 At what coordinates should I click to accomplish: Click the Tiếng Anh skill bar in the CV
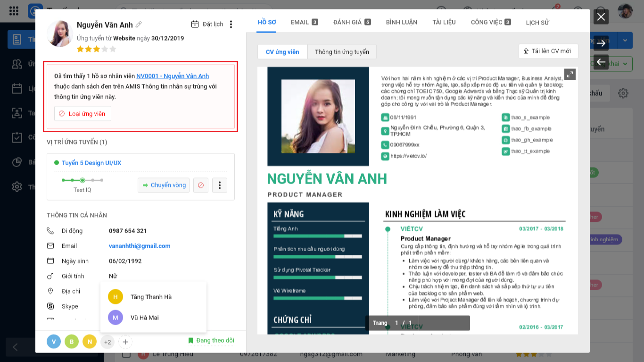tap(318, 236)
